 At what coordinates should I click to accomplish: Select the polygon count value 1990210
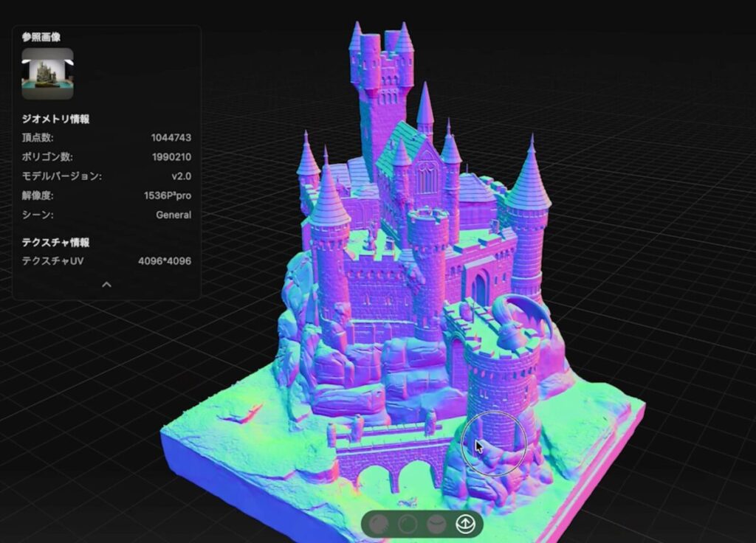pyautogui.click(x=171, y=157)
